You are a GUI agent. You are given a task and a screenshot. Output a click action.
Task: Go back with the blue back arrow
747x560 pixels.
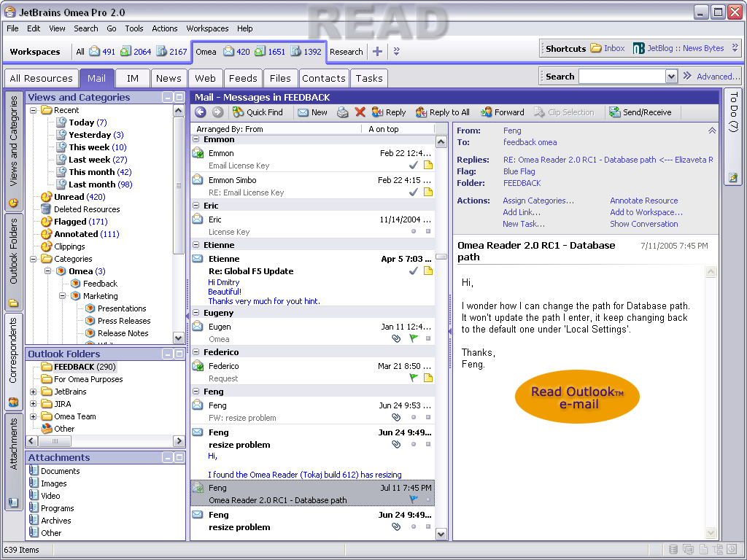(x=201, y=112)
